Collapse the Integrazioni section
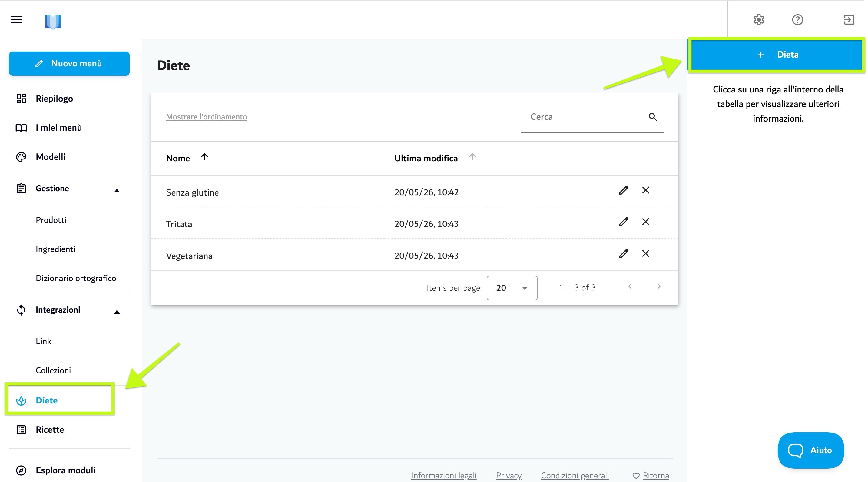868x482 pixels. 117,312
